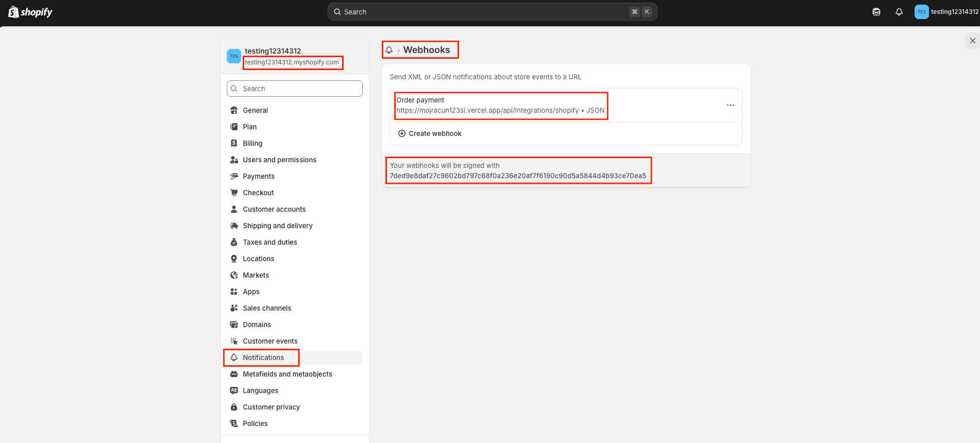Open the testing12314312 account menu
Screen dimensions: 980x443
[x=946, y=12]
